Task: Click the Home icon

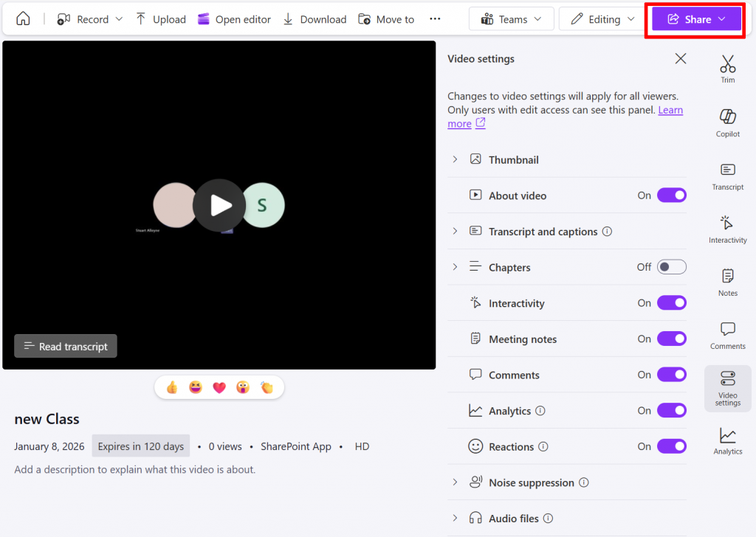Action: [x=24, y=19]
